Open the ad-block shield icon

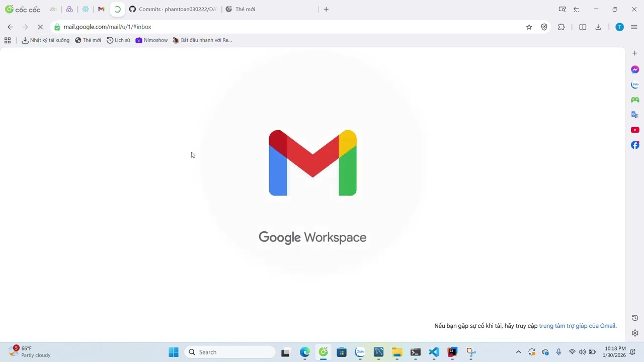pyautogui.click(x=544, y=27)
